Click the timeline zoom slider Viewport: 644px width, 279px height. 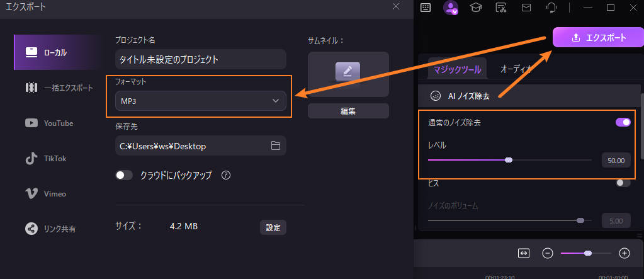587,253
